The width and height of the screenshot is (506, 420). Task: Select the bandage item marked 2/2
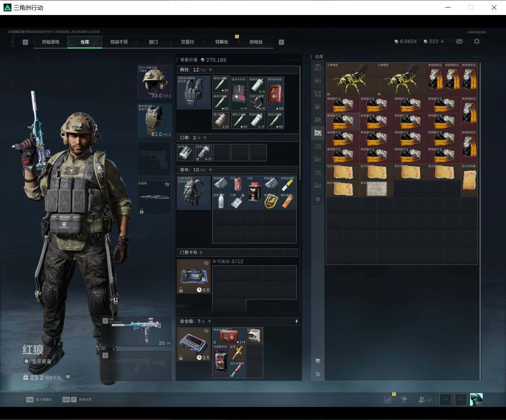point(221,121)
